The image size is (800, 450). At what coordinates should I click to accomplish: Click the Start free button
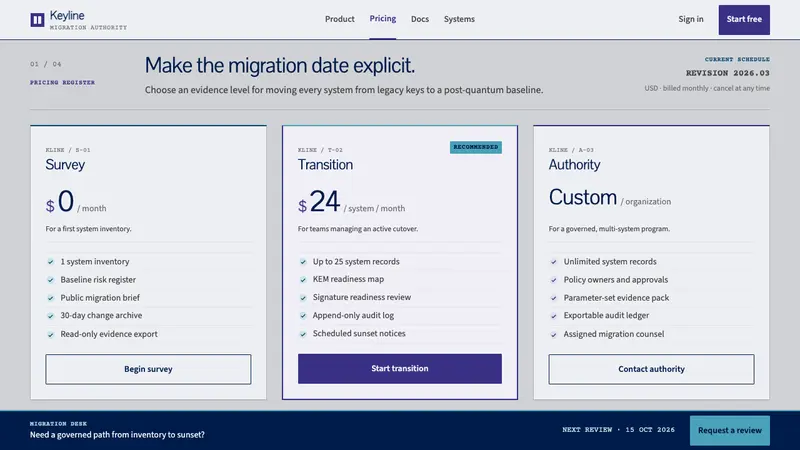744,20
